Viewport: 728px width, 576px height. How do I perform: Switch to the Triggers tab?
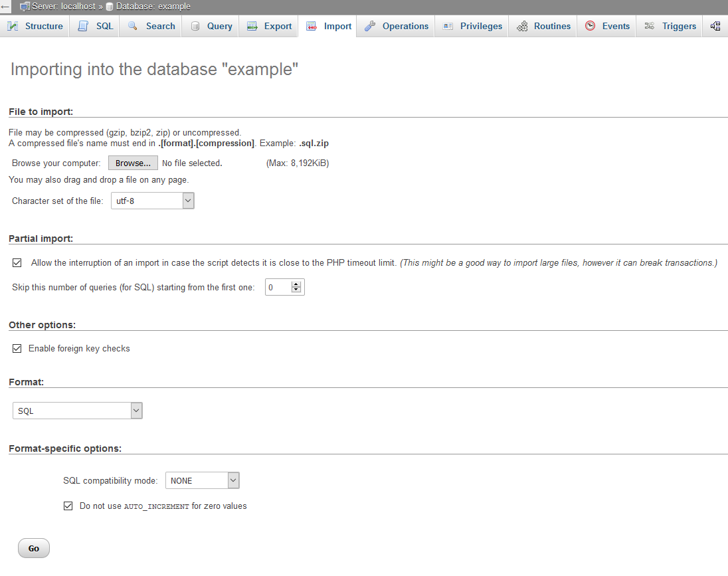click(x=669, y=26)
